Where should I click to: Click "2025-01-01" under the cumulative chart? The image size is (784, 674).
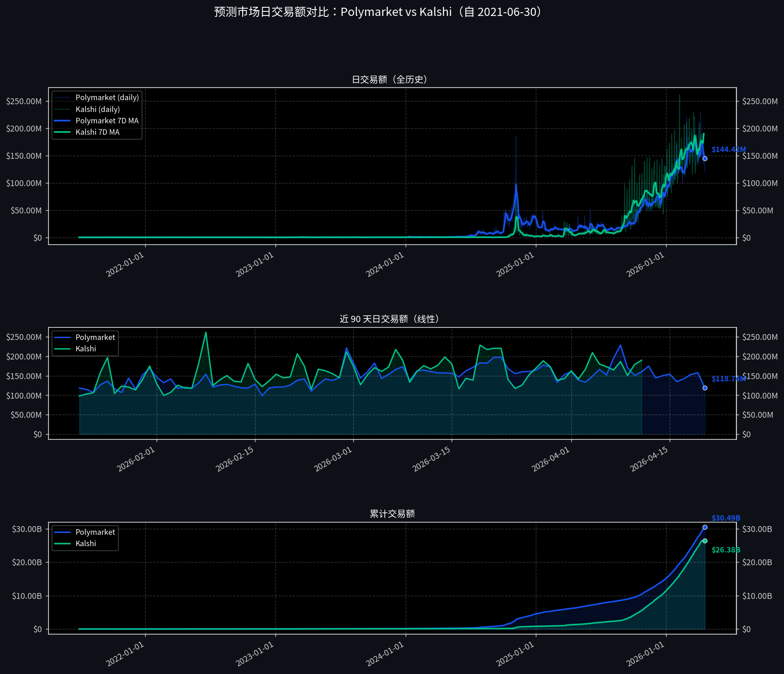(515, 654)
